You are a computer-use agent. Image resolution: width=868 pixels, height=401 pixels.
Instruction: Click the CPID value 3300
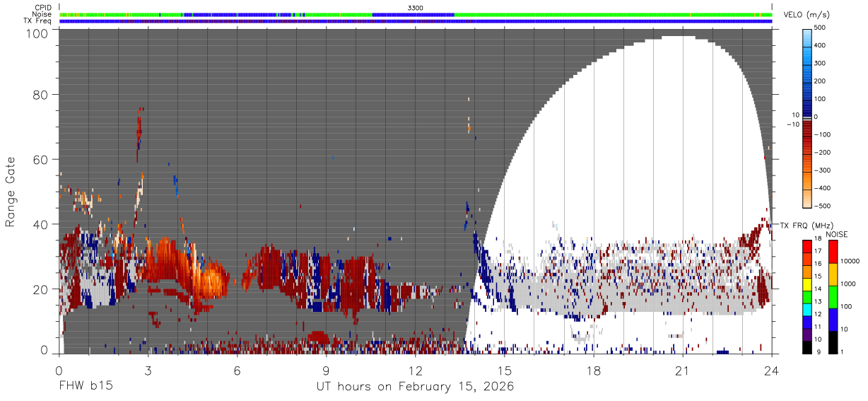click(x=415, y=8)
